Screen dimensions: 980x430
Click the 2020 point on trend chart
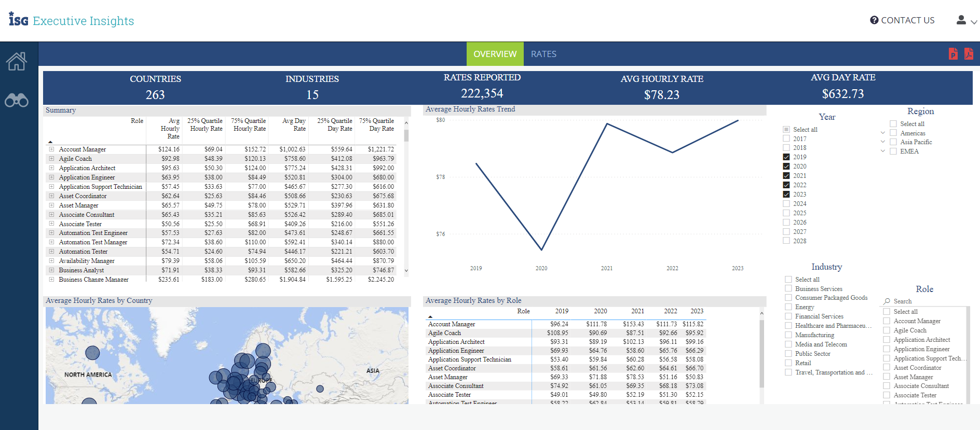tap(541, 250)
